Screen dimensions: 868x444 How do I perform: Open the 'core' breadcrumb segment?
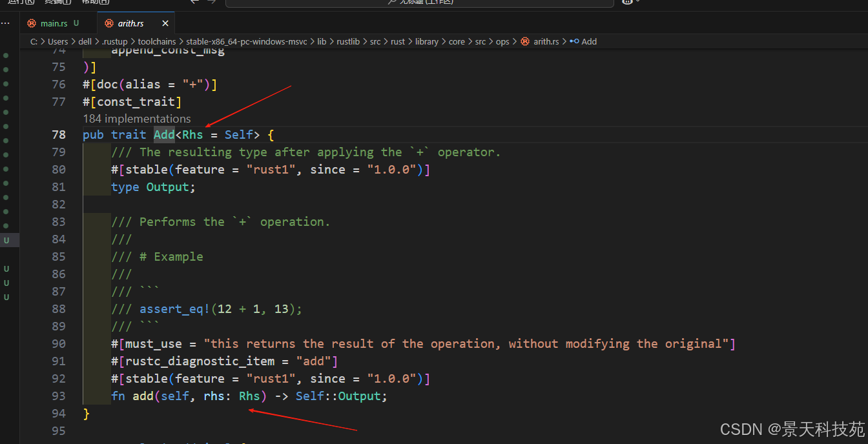pos(457,41)
